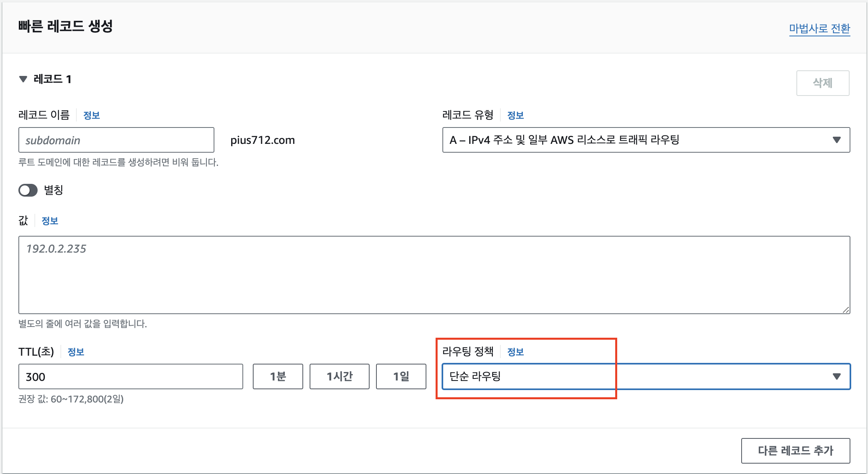Open 정보 link next to 레코드 이름
868x474 pixels.
(x=91, y=116)
